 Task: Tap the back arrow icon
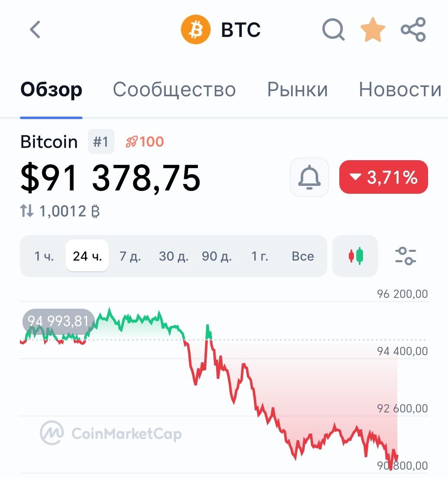35,30
